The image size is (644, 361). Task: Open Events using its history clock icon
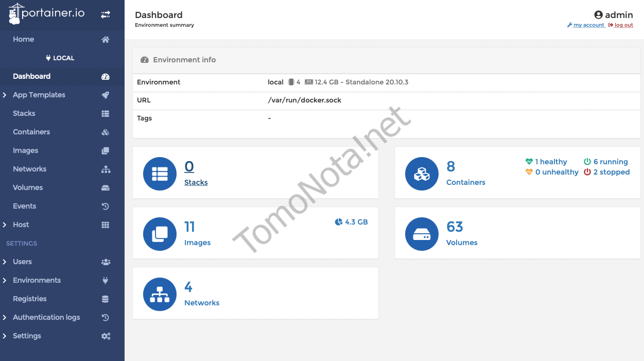click(106, 206)
